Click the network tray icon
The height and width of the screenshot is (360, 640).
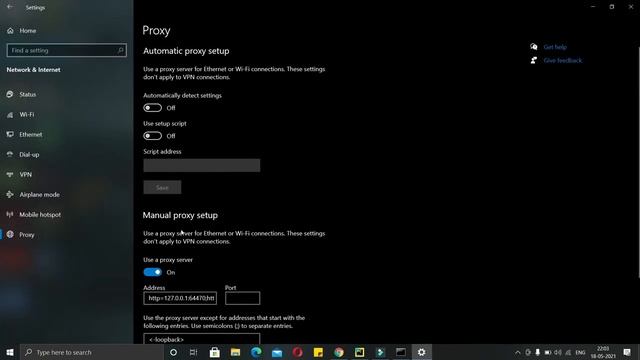coord(568,352)
